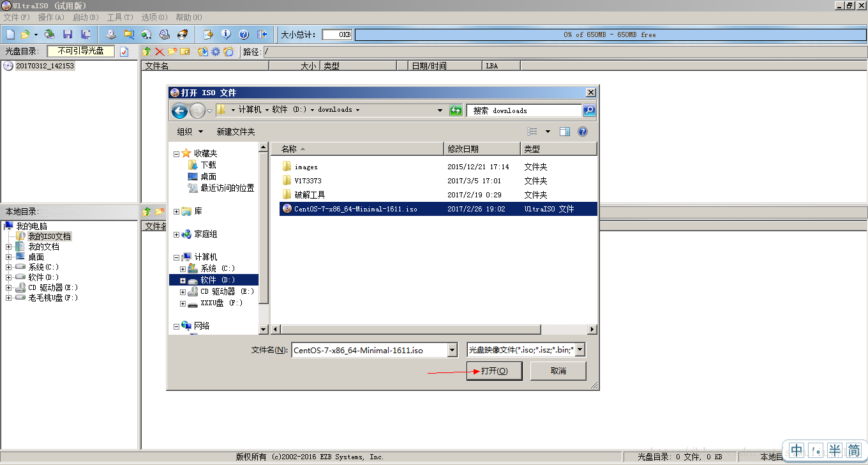Screen dimensions: 868x465
Task: Expand 我的文档 in UltraISO local tree
Action: 9,247
